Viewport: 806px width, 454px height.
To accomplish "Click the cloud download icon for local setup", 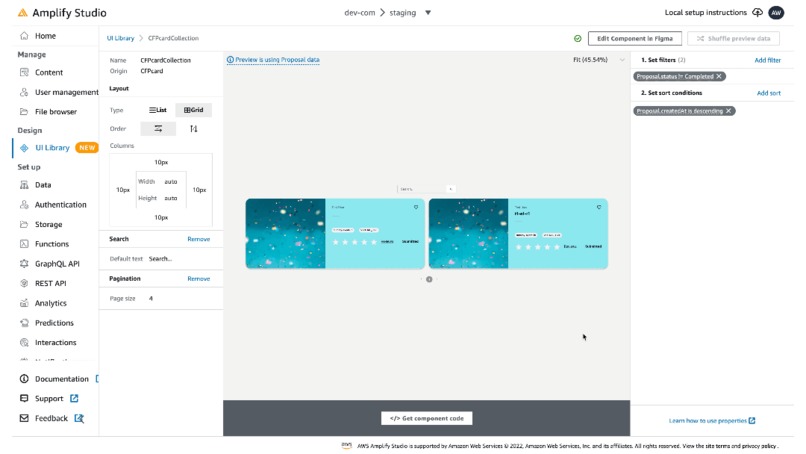I will (x=757, y=12).
